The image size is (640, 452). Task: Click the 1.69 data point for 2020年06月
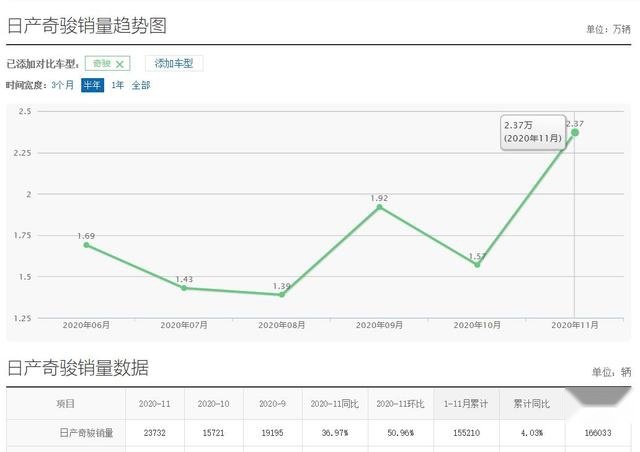click(86, 245)
